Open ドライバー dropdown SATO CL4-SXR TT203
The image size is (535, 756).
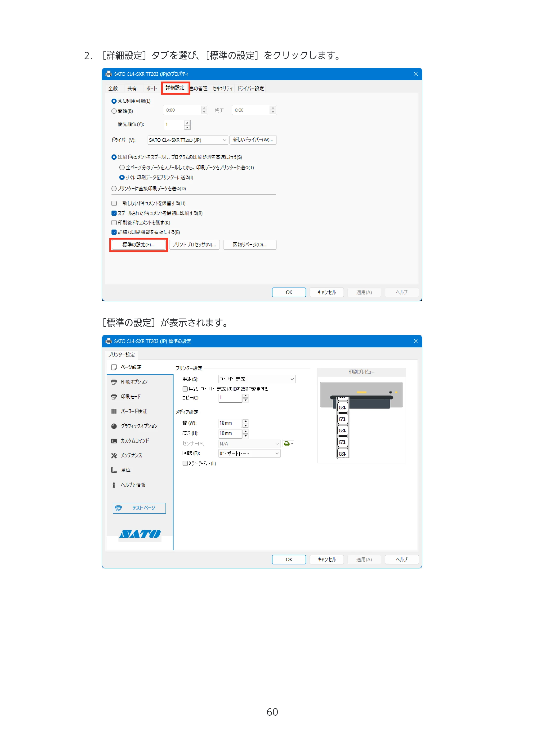[x=187, y=140]
